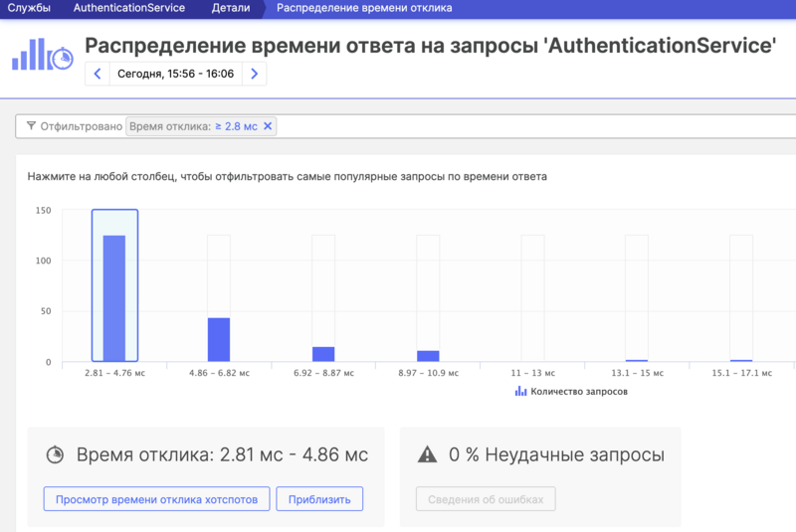Go to the next time range
Screen dimensions: 796x532
coord(255,74)
